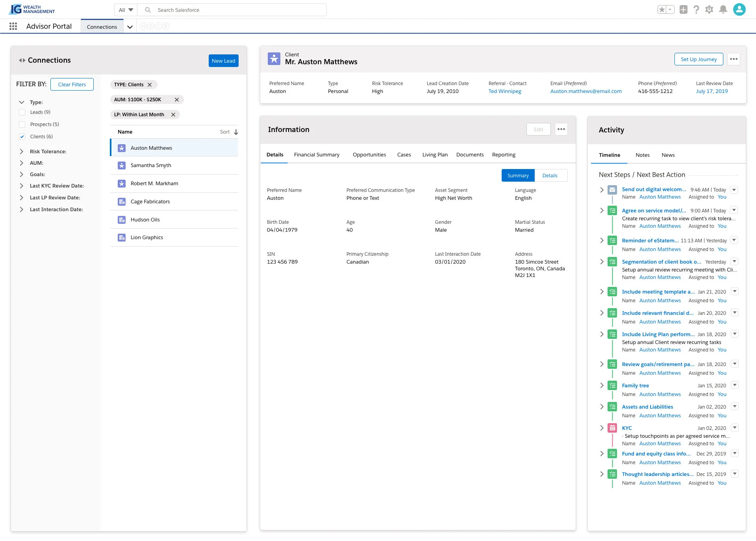Open the Notes tab in Activity
The image size is (756, 541).
(x=642, y=155)
